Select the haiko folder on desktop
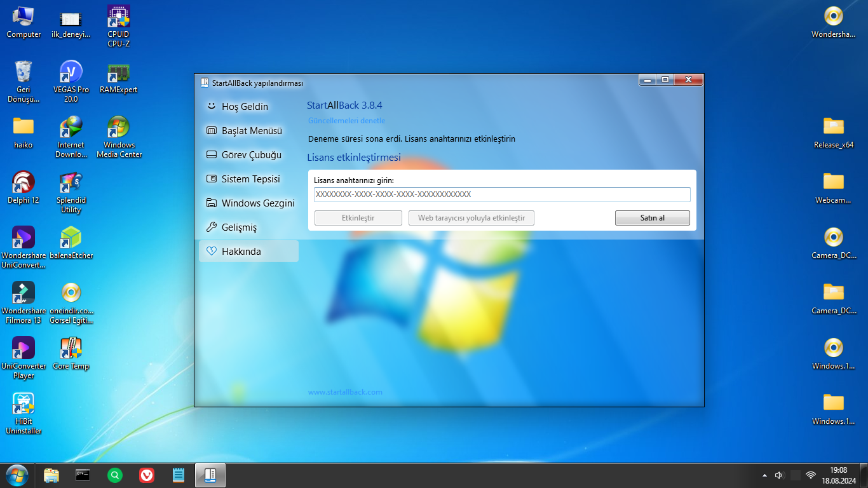The image size is (868, 488). (24, 132)
